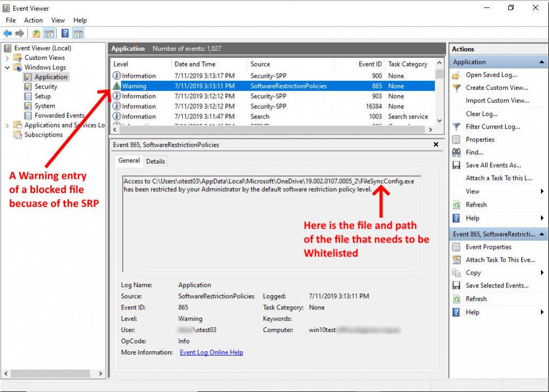The image size is (549, 392).
Task: Expand Applications and Services Logs
Action: tap(6, 124)
